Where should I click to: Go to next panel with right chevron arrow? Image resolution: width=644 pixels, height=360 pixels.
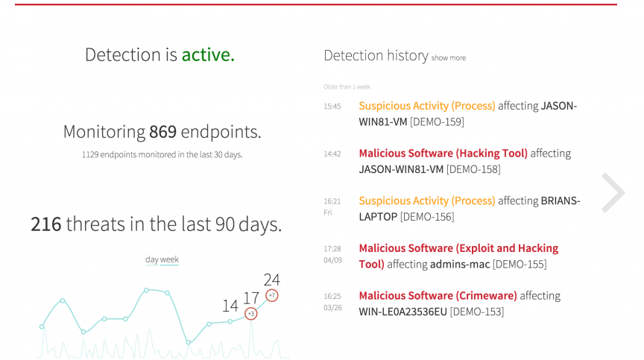pyautogui.click(x=613, y=193)
